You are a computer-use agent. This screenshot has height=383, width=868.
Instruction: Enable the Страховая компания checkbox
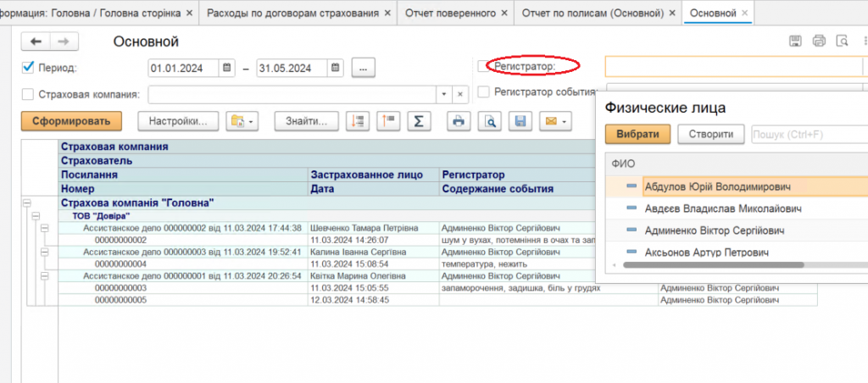tap(28, 94)
